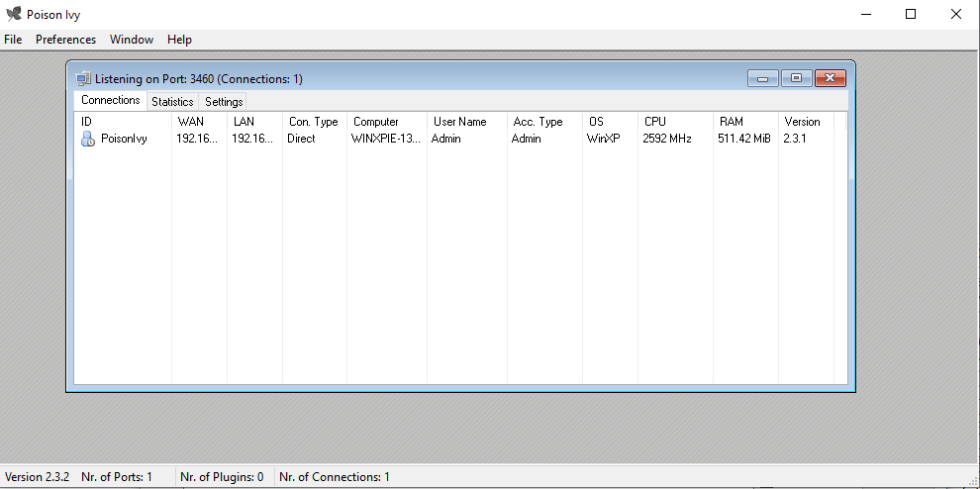
Task: Click the Poison Ivy leaf icon in the title bar
Action: 13,14
